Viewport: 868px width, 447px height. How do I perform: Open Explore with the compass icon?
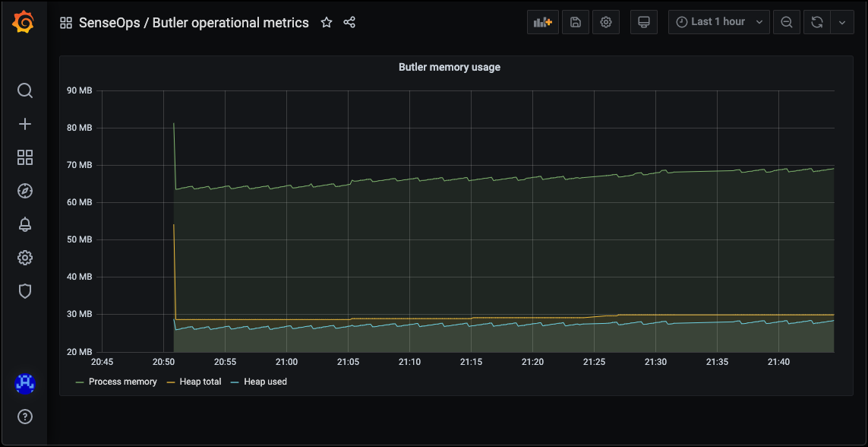click(x=25, y=191)
